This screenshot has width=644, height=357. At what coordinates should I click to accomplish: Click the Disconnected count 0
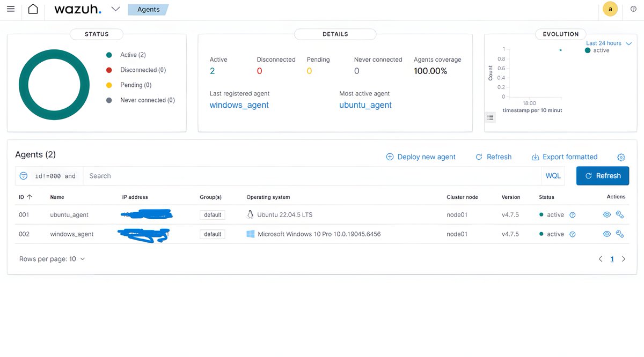coord(260,71)
